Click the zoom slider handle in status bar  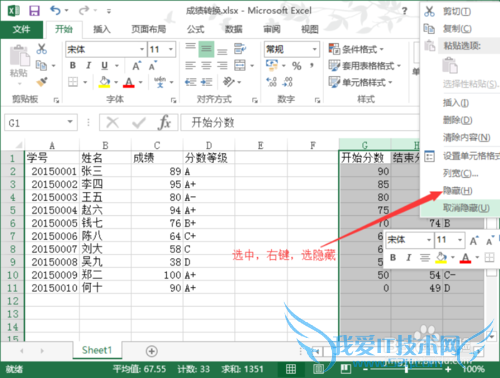click(406, 369)
